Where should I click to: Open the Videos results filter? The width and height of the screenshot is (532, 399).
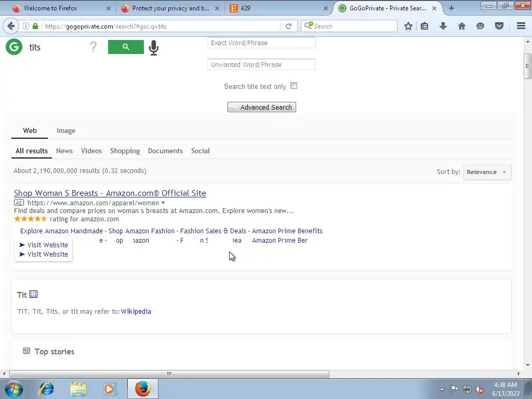point(91,151)
